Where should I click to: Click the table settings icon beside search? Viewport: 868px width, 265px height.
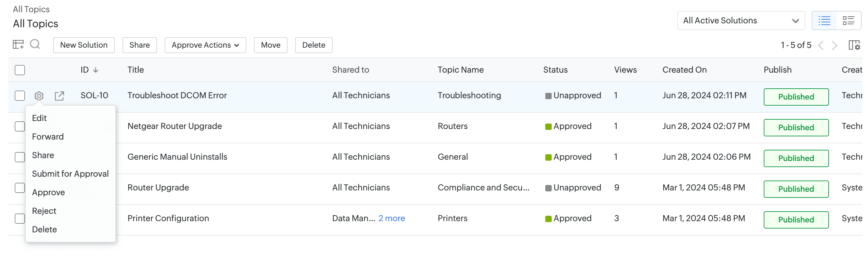click(18, 44)
